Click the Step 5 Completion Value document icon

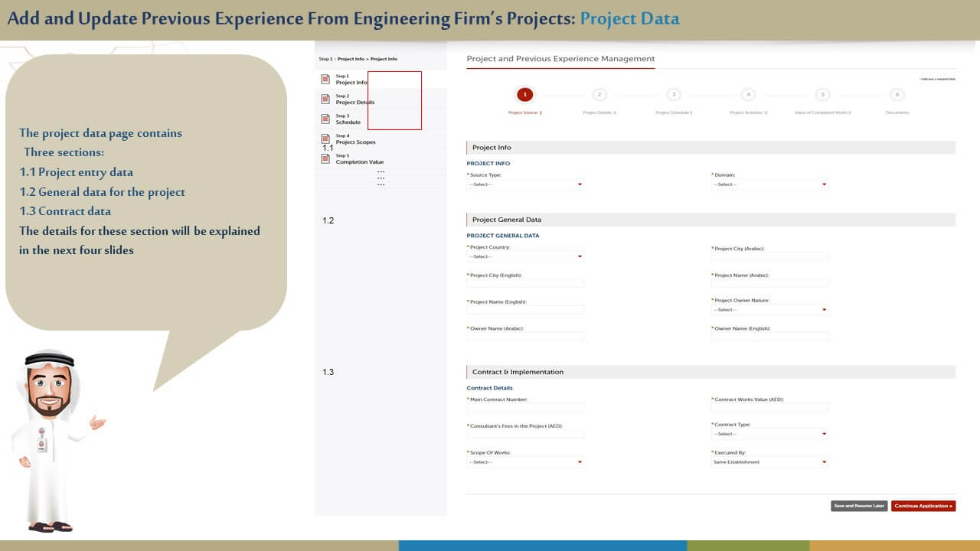[325, 159]
